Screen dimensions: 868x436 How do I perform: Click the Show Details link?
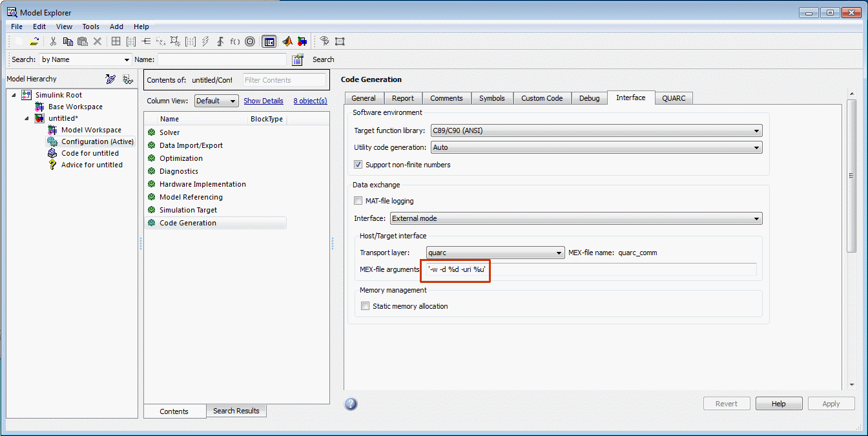pos(263,101)
